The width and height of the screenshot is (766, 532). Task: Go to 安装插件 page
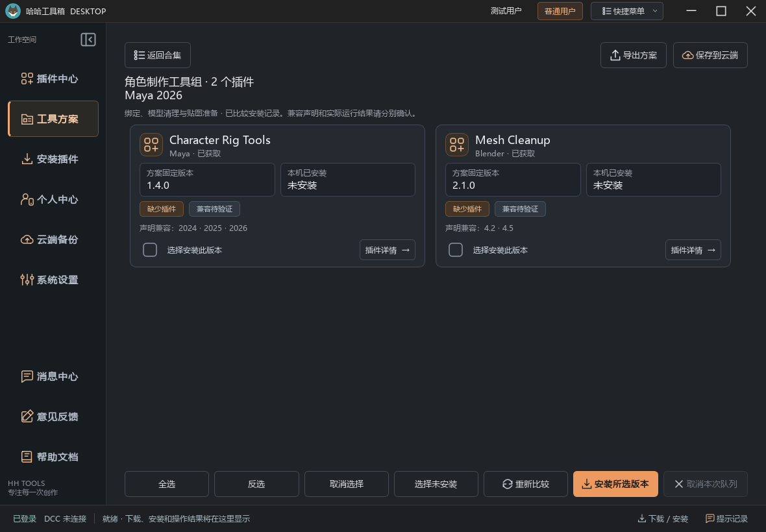pos(53,159)
